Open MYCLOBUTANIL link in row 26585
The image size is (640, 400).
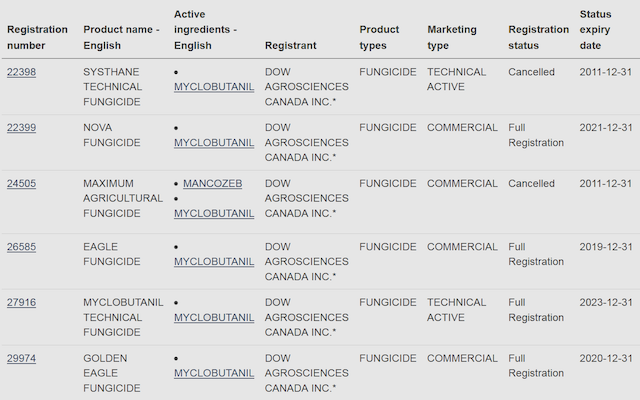pos(213,261)
